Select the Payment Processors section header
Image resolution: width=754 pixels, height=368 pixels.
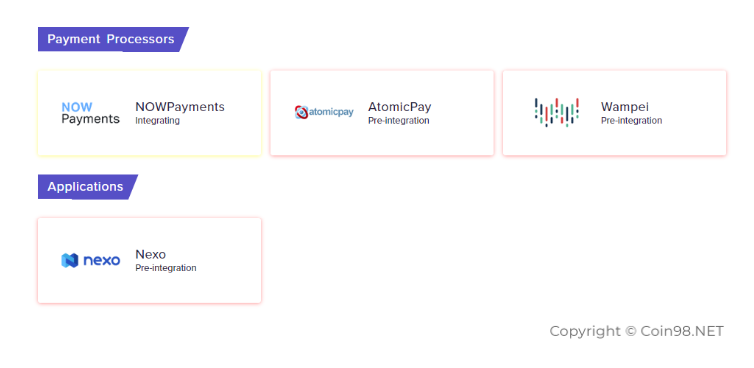point(113,39)
